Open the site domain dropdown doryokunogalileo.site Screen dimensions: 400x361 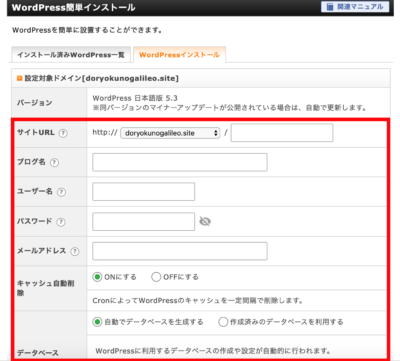pyautogui.click(x=170, y=133)
